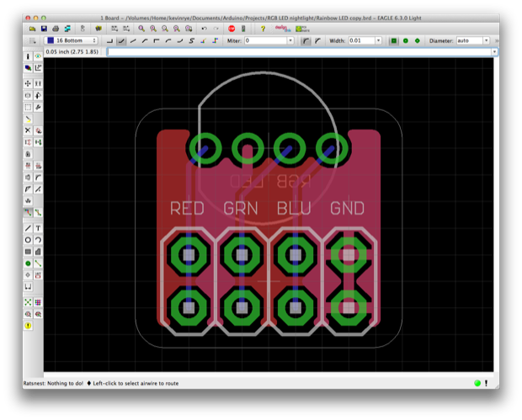Screen dimensions: 522x420
Task: Click the yellow Errors tool
Action: [x=28, y=326]
